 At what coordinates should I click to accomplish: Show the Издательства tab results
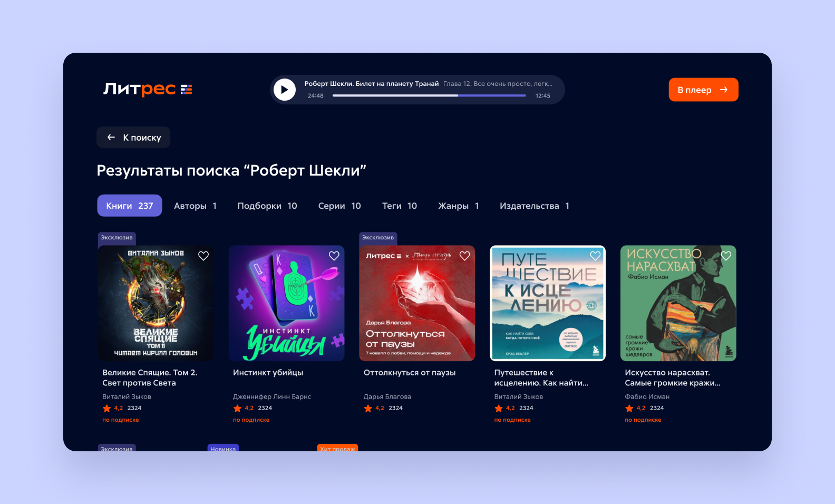[x=535, y=206]
